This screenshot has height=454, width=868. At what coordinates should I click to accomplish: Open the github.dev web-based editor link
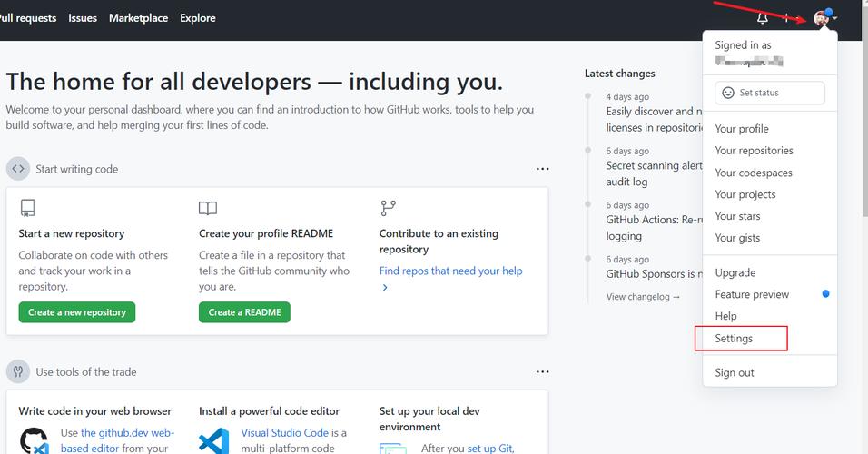point(117,440)
